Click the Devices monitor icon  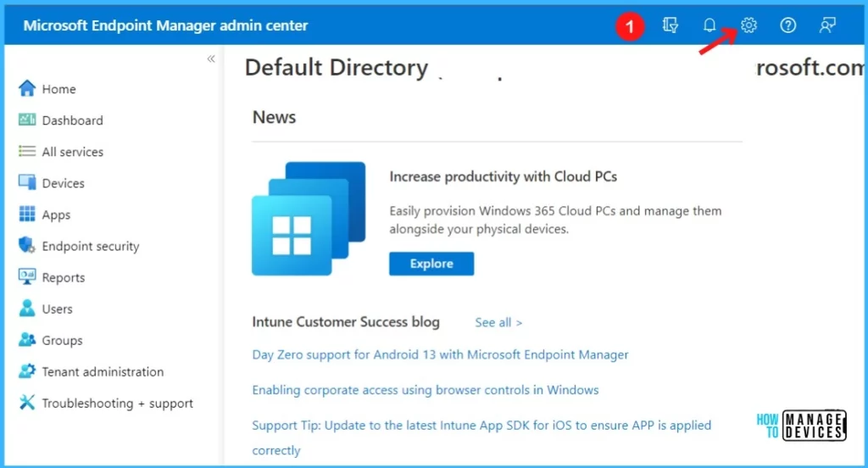(27, 182)
